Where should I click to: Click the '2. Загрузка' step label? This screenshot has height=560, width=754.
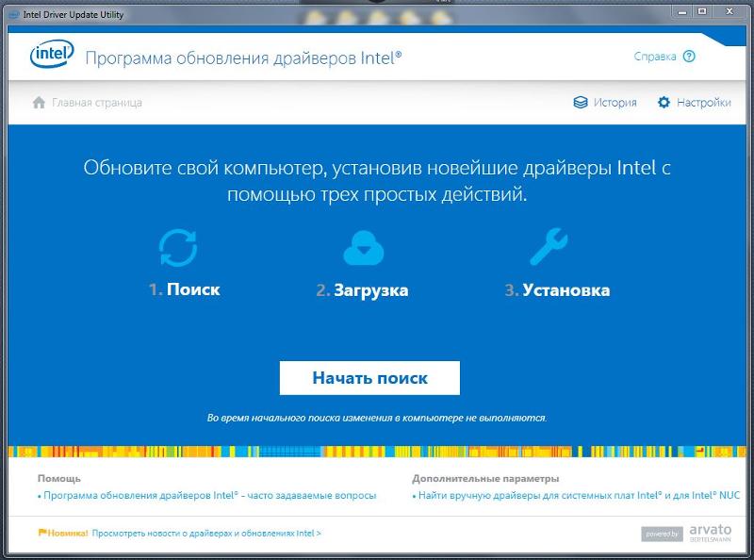click(362, 290)
